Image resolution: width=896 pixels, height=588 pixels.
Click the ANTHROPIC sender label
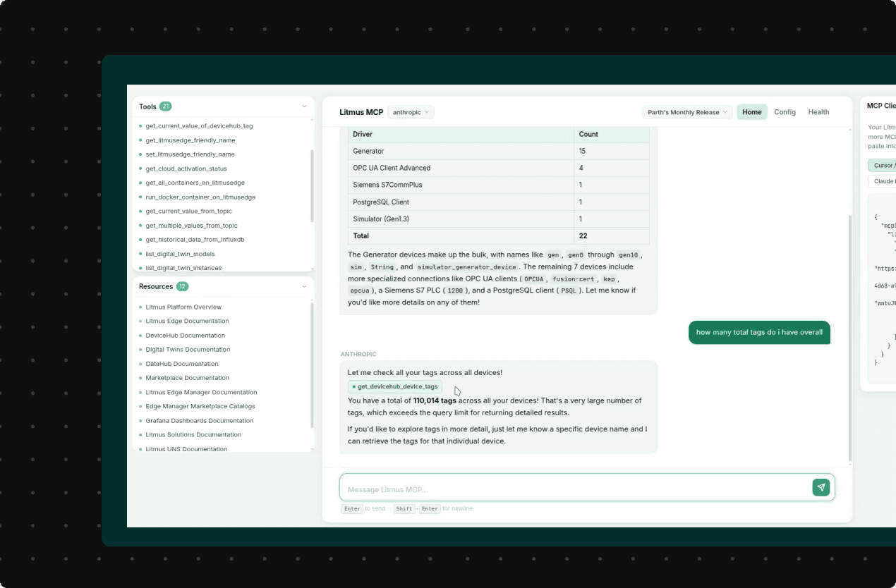(358, 354)
